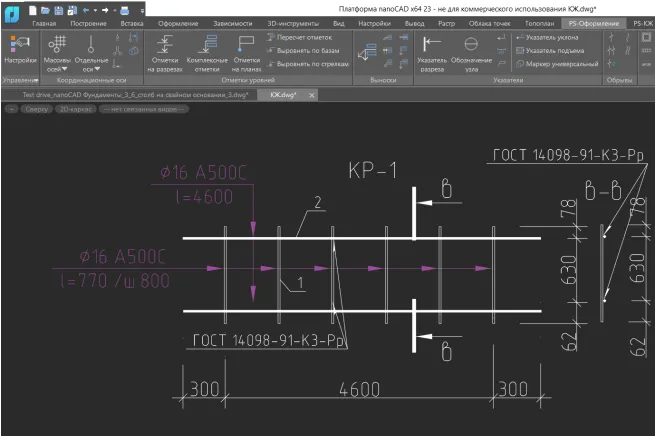The image size is (656, 436).
Task: Choose Отметки на планах tool
Action: coord(246,53)
